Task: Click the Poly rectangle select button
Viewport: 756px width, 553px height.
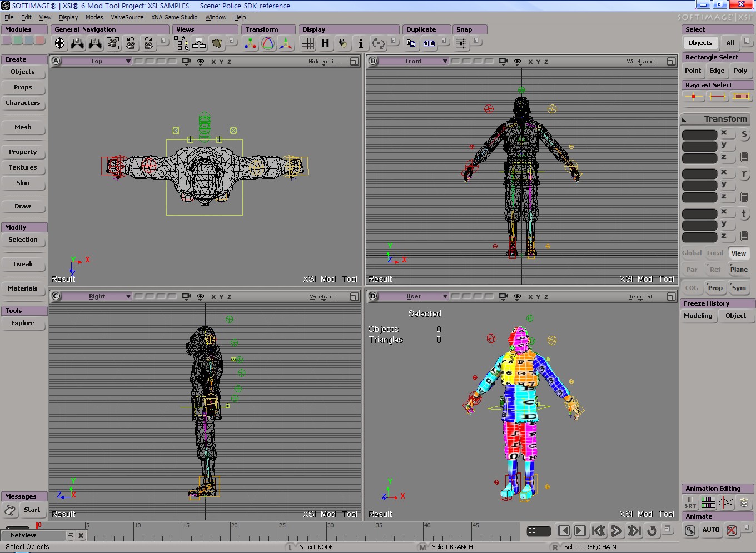Action: point(740,71)
